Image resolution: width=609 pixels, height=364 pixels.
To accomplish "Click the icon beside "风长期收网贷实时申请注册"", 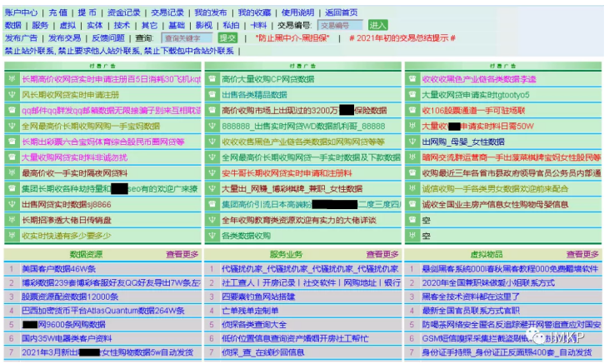I will click(x=12, y=95).
